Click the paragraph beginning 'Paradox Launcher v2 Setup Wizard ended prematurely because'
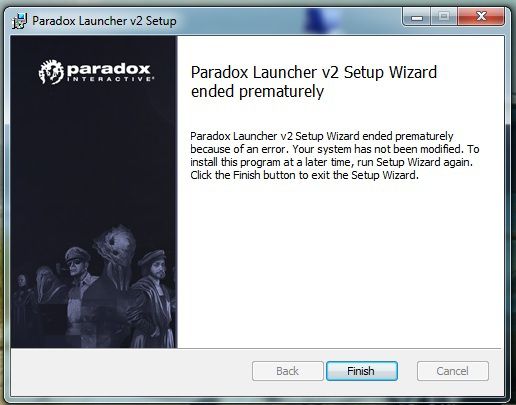Image resolution: width=516 pixels, height=405 pixels. click(x=335, y=155)
